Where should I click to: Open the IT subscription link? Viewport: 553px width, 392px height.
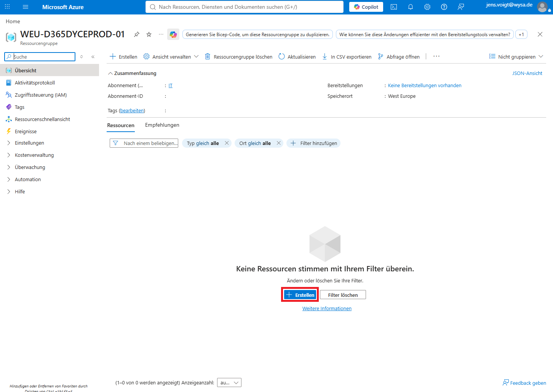point(171,86)
